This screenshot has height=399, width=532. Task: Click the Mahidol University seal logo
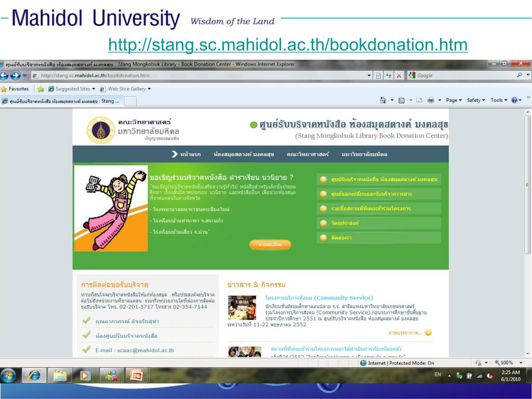tap(100, 130)
